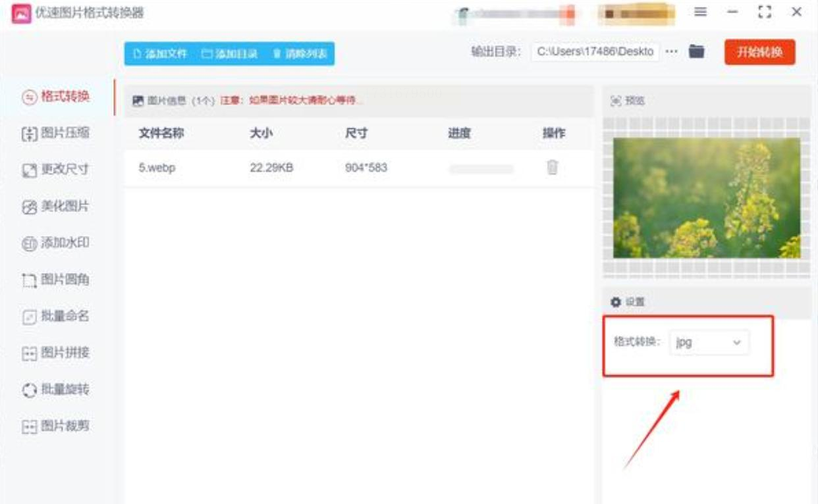Minimize the converter window
Image resolution: width=818 pixels, height=504 pixels.
coord(733,13)
